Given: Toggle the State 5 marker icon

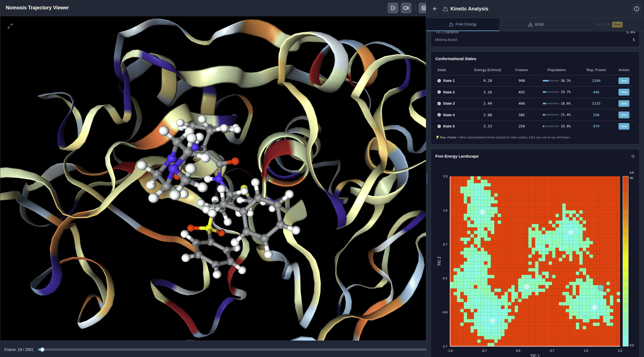Looking at the screenshot, I should coord(439,126).
